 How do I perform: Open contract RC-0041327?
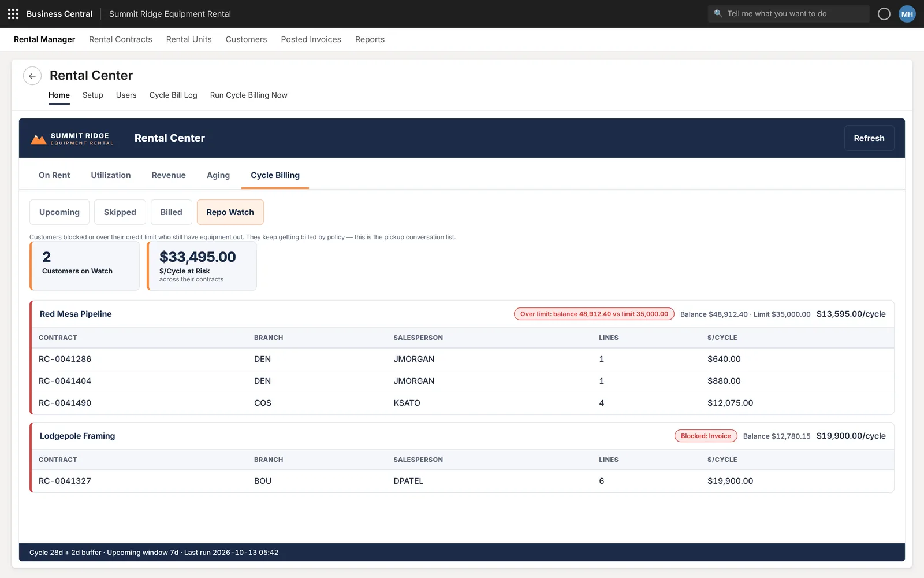(65, 481)
